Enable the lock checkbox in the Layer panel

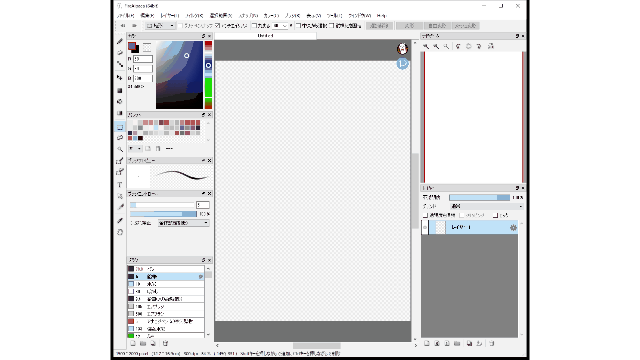[495, 215]
